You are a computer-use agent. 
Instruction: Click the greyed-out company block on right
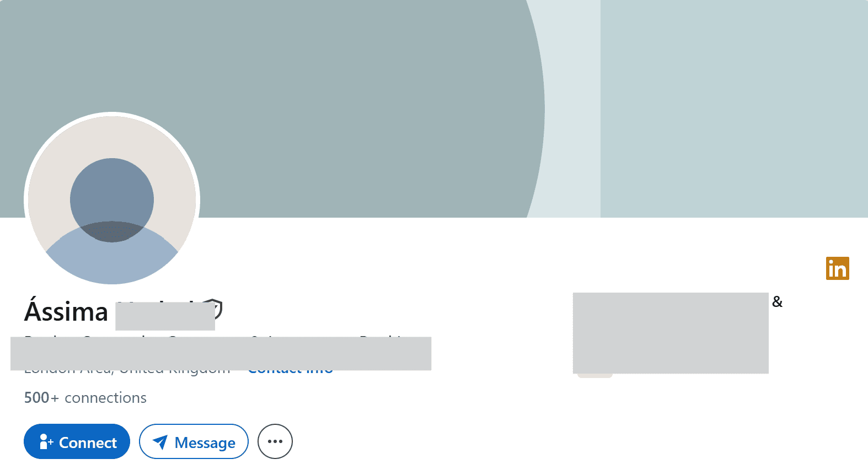coord(671,333)
